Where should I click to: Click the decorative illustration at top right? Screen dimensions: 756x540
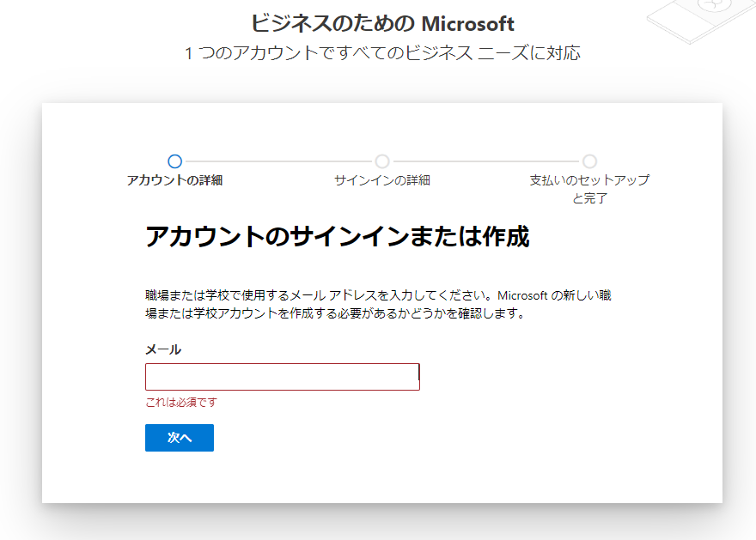click(700, 19)
